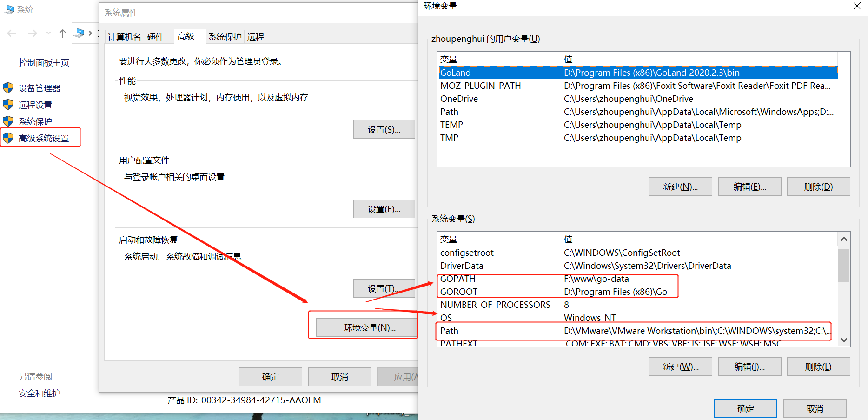Click the back navigation arrow
The image size is (868, 420).
point(11,33)
